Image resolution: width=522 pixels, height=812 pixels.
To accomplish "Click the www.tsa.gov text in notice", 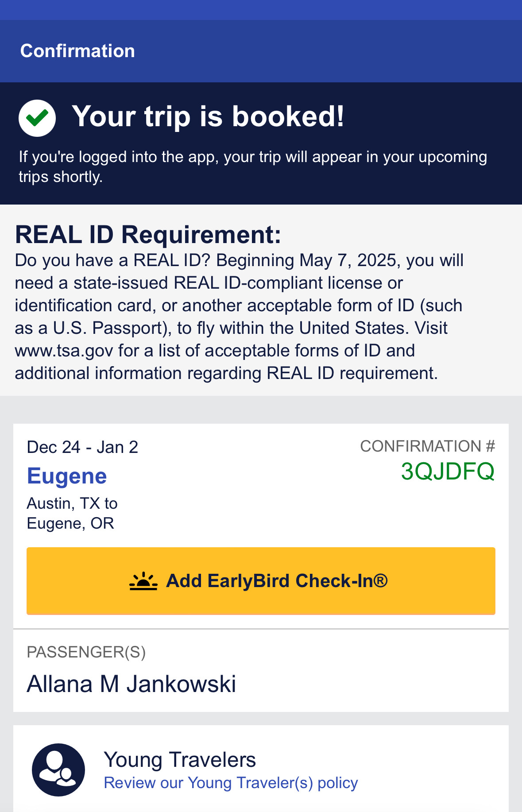I will click(64, 351).
